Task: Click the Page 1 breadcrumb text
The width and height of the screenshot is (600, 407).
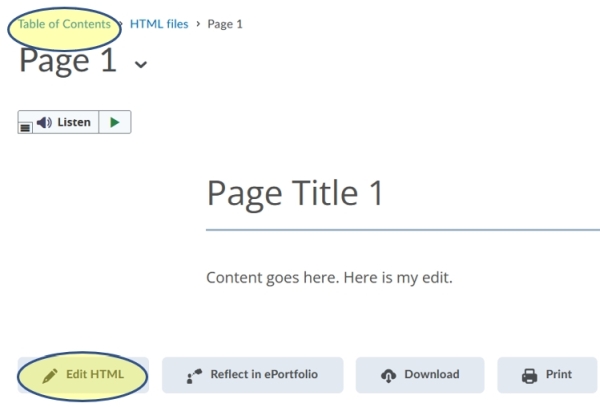Action: pos(225,24)
